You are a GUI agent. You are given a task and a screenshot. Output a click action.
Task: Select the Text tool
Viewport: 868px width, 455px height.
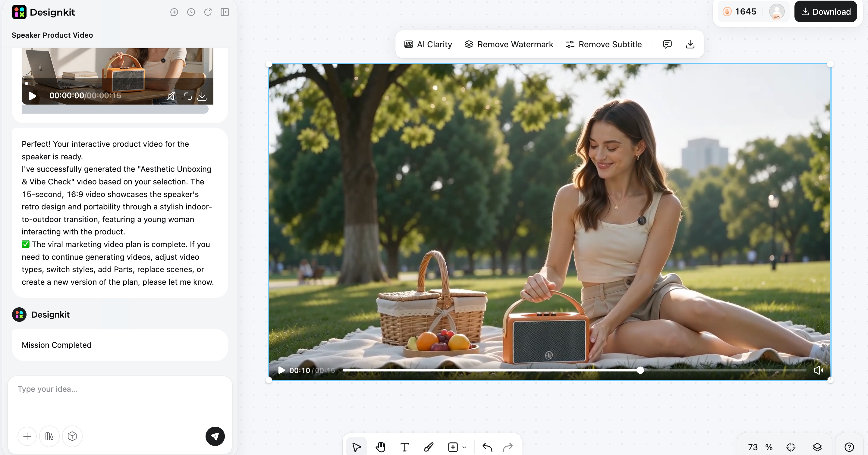(x=405, y=447)
